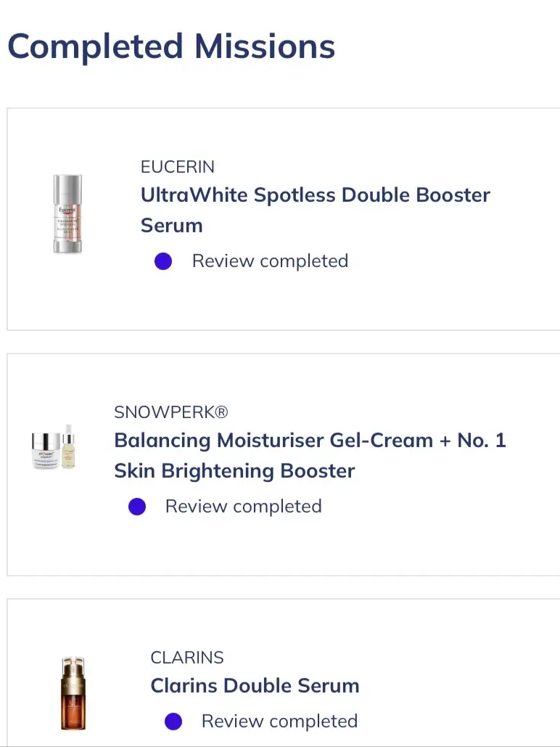The width and height of the screenshot is (560, 747).
Task: Open the Eucerin serum product thumbnail
Action: pyautogui.click(x=67, y=214)
